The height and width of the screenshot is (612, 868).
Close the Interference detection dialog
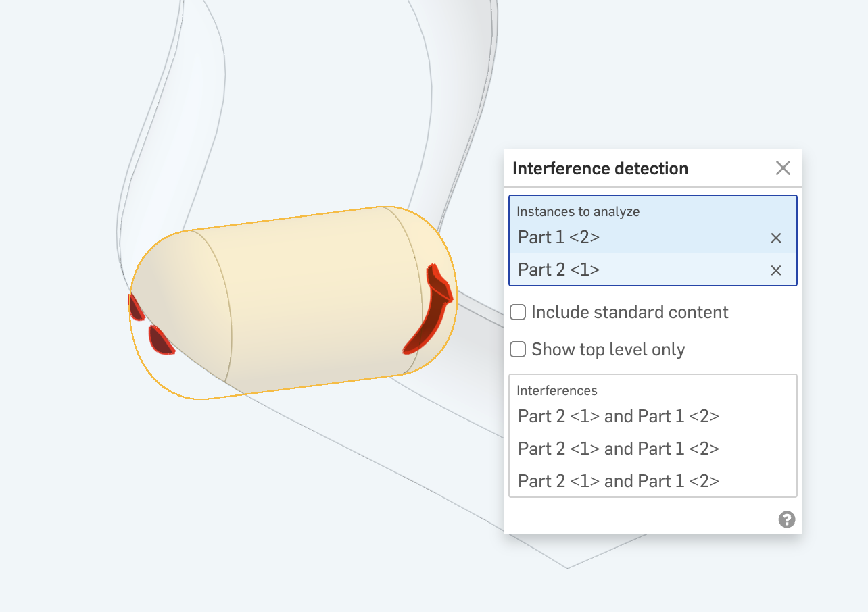[x=783, y=168]
